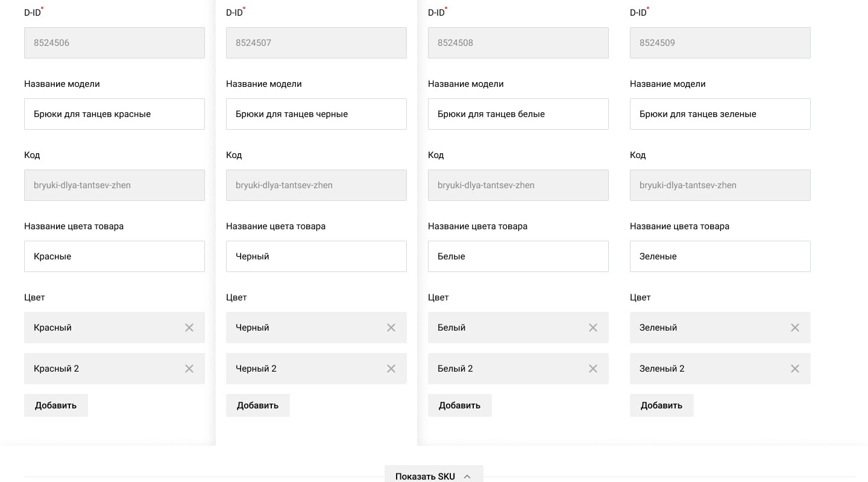Delete the Зеленый 2 color tag

(x=795, y=369)
